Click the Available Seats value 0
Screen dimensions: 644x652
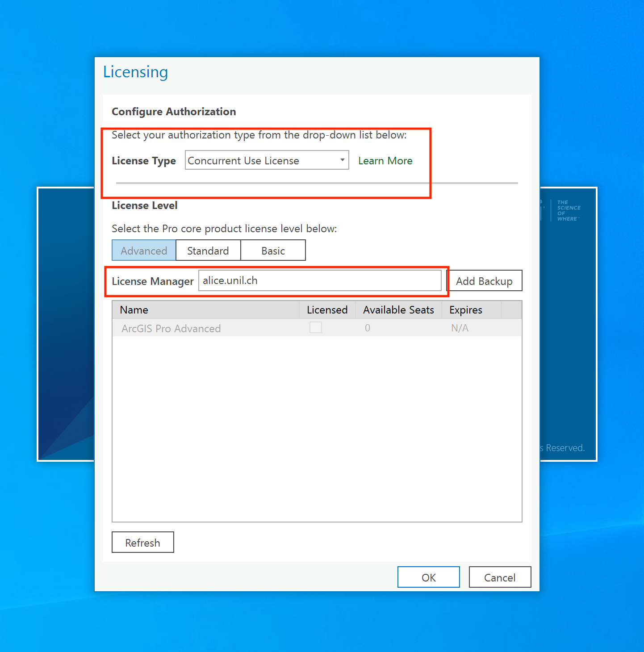pos(368,328)
